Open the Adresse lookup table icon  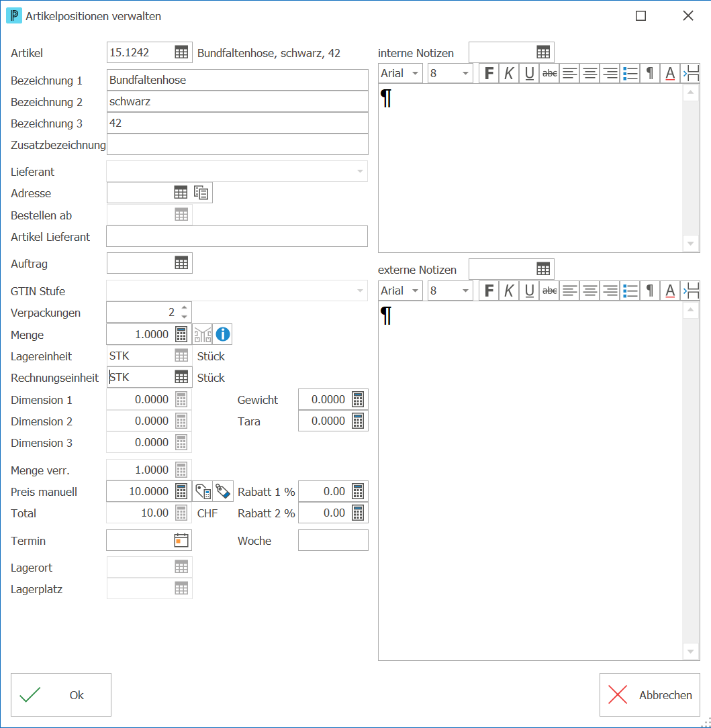[x=181, y=193]
